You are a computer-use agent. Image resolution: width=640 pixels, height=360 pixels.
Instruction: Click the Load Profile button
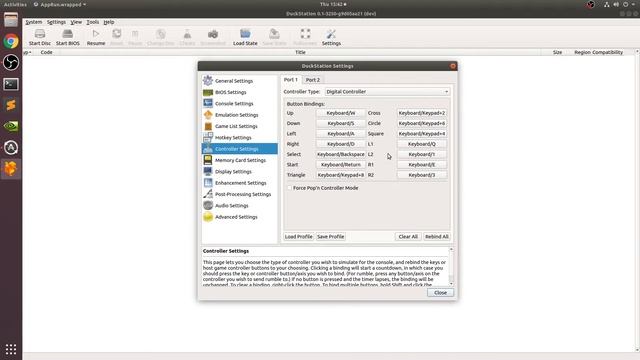click(x=299, y=237)
